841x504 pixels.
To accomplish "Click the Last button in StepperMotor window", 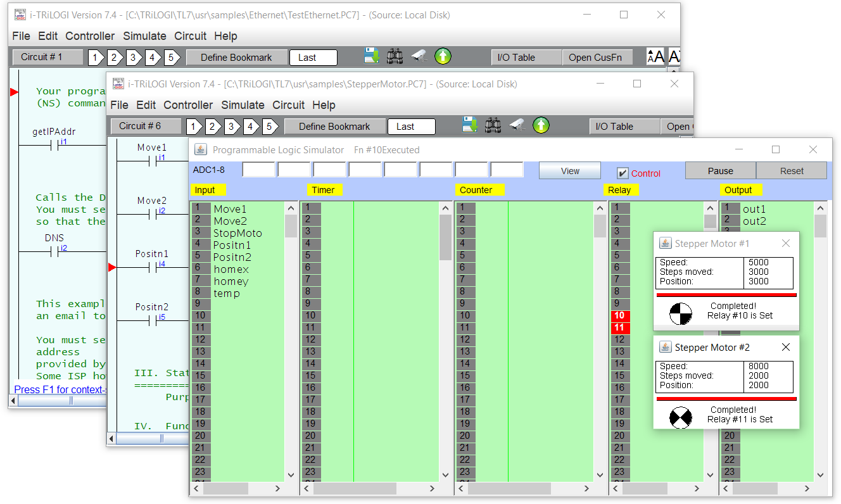I will (412, 127).
